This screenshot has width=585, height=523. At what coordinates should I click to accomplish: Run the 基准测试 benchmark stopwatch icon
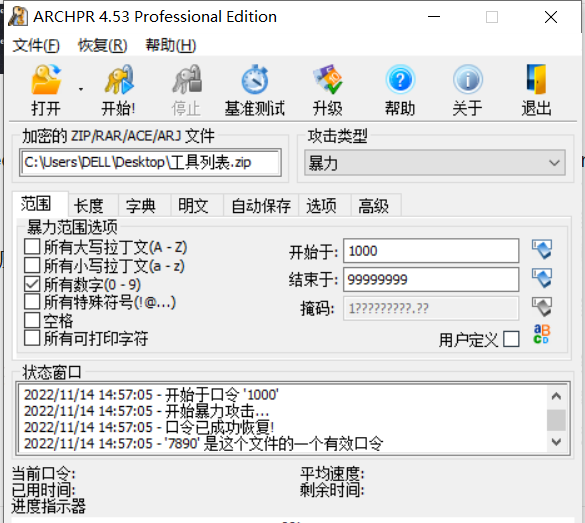(255, 79)
